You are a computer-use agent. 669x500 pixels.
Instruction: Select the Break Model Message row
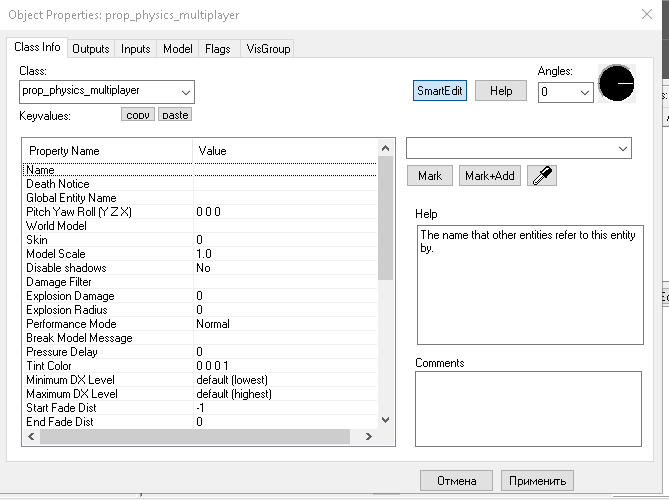pyautogui.click(x=200, y=338)
